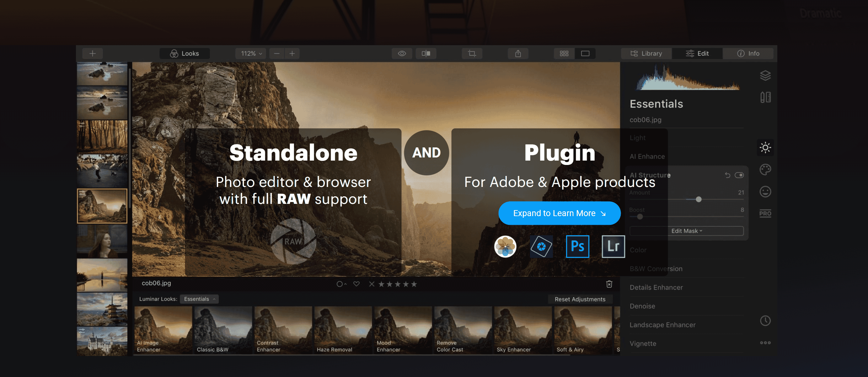Switch to the Edit tab

(698, 54)
